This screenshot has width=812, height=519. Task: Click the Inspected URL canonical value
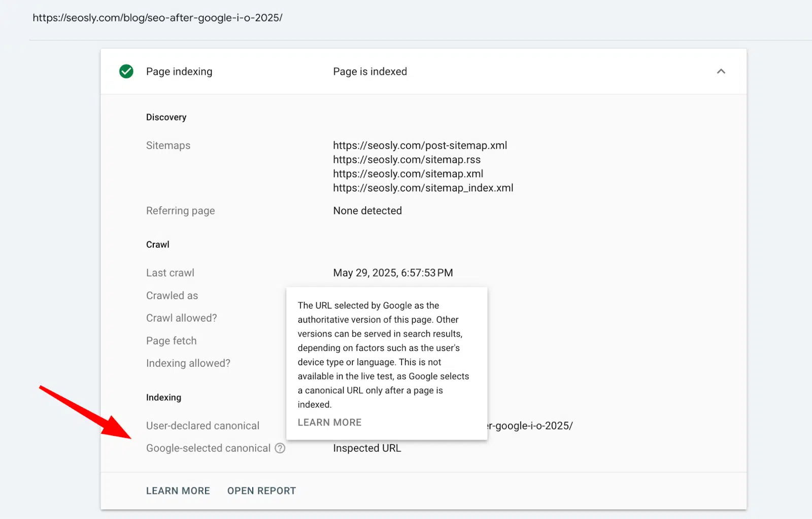coord(367,448)
